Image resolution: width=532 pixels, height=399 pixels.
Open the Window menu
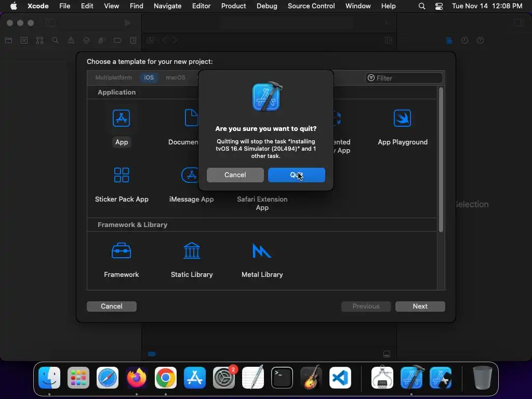click(358, 6)
